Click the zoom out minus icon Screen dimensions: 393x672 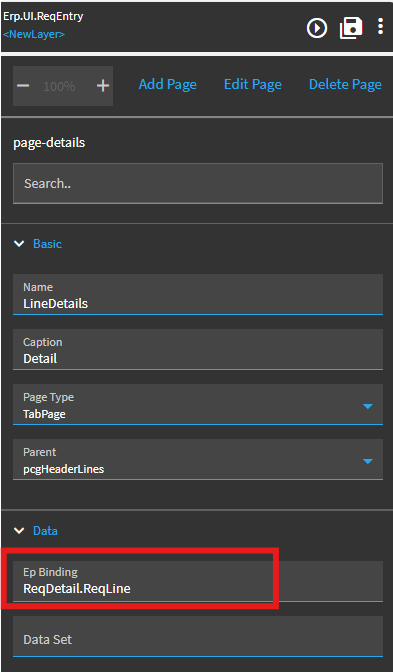[x=23, y=86]
